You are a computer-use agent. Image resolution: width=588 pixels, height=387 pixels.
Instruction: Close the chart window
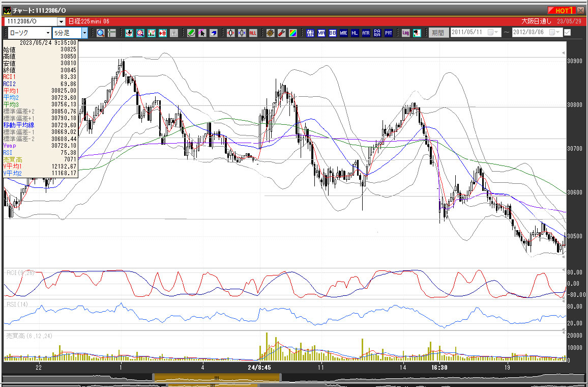click(x=580, y=11)
